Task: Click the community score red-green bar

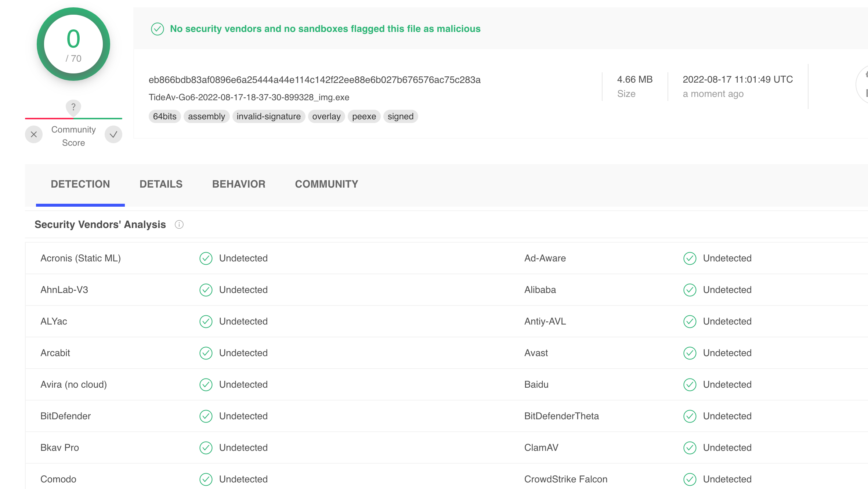Action: [x=73, y=119]
